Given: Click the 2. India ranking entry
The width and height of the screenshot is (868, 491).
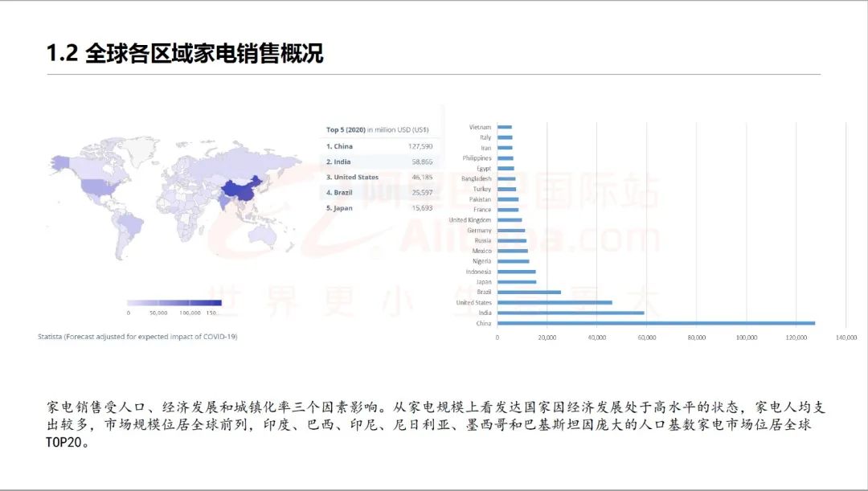Looking at the screenshot, I should [340, 162].
